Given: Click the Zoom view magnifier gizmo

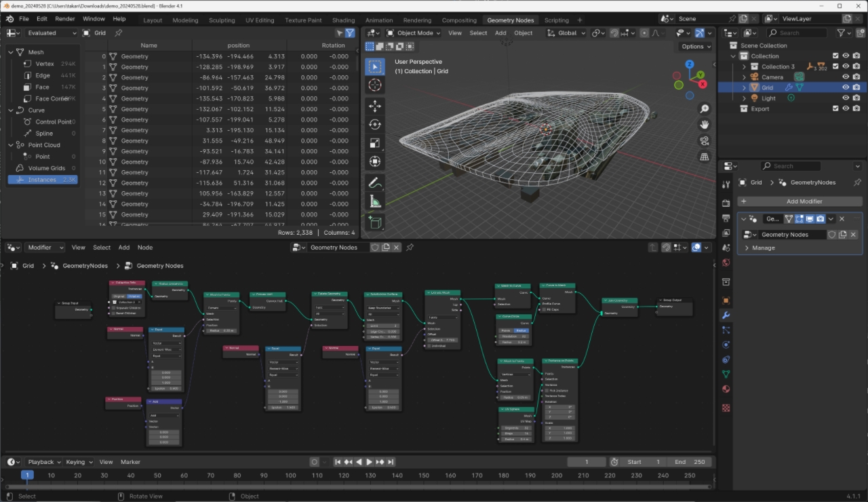Looking at the screenshot, I should (x=705, y=109).
